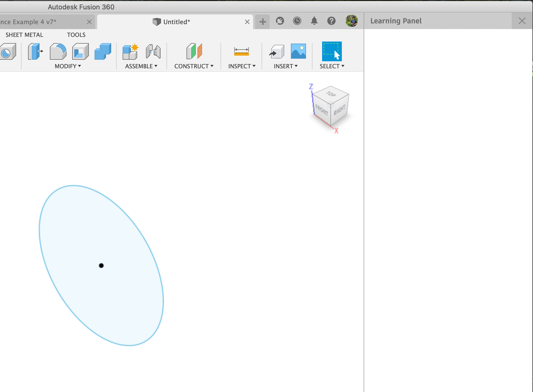
Task: Open the Fillet tool
Action: [58, 51]
